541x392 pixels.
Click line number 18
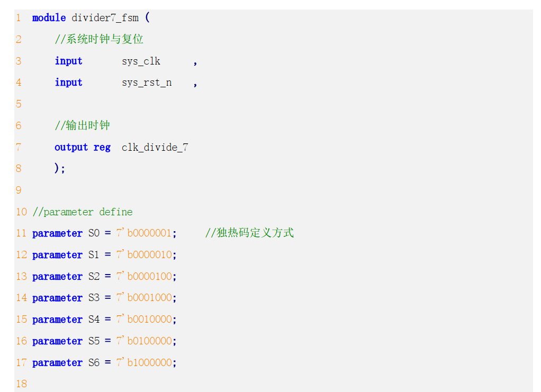click(21, 384)
